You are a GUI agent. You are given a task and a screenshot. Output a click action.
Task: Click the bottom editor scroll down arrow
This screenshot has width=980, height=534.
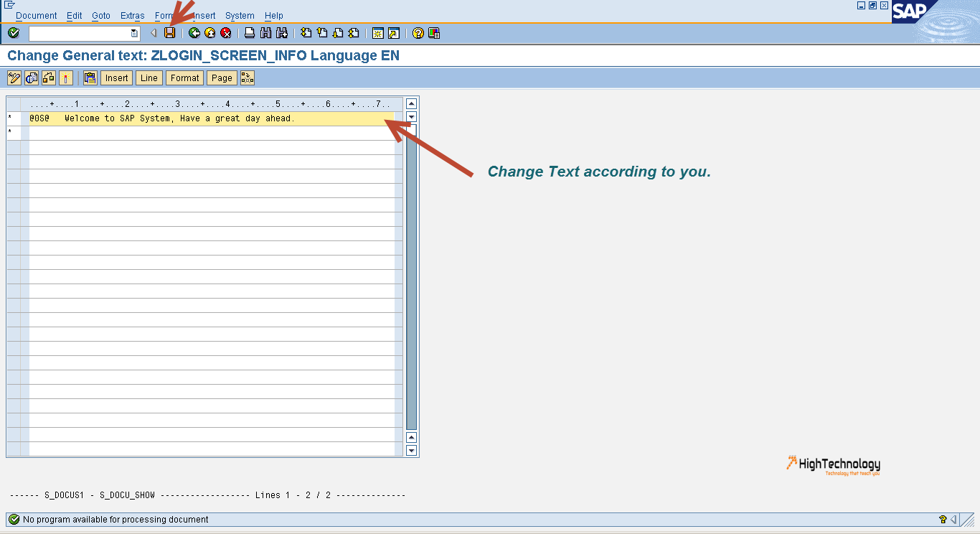[x=412, y=451]
